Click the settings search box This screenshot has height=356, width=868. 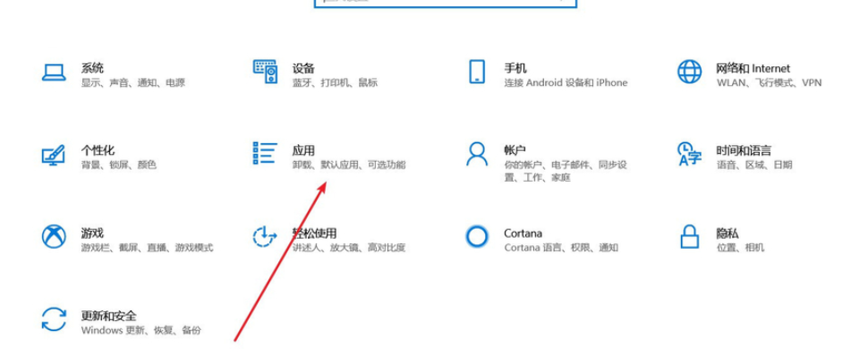446,3
